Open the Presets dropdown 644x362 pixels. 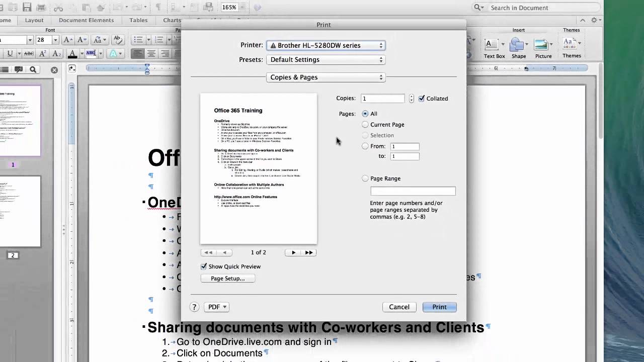click(x=326, y=59)
